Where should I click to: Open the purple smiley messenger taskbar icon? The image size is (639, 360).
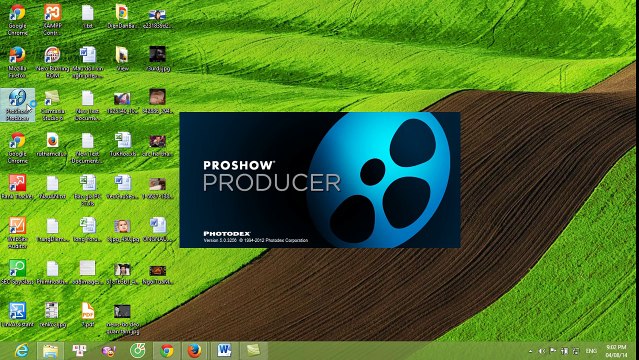[x=108, y=350]
